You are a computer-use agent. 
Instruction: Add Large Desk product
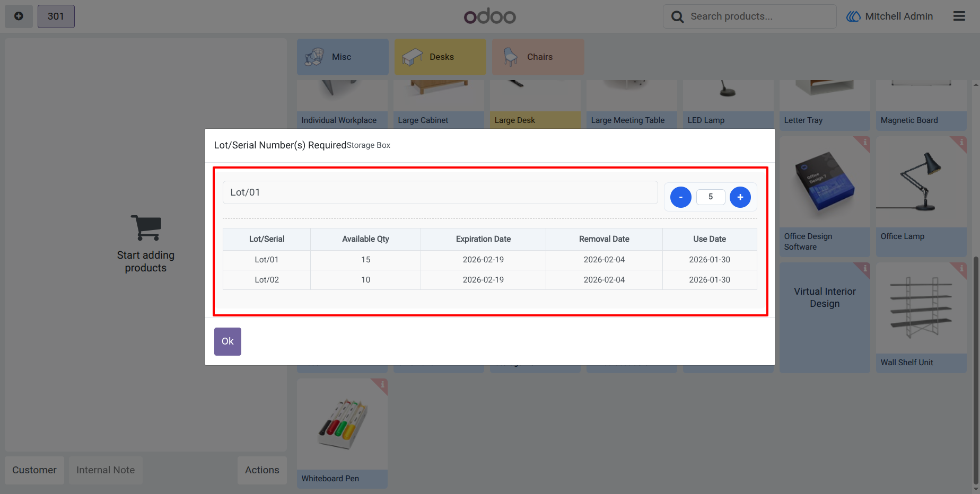click(535, 105)
